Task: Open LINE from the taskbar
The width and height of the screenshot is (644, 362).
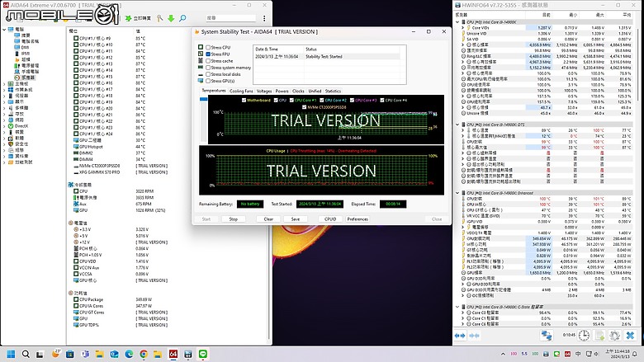Action: coord(203,354)
